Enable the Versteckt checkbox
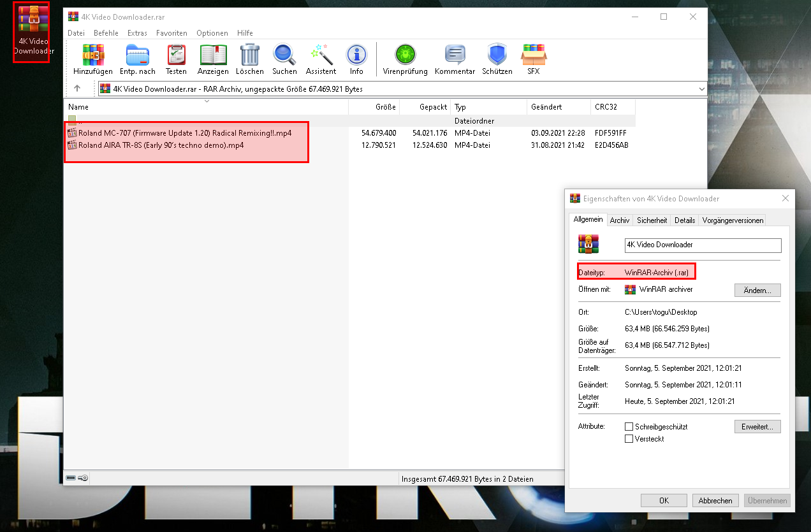Screen dimensions: 811x532 point(629,438)
